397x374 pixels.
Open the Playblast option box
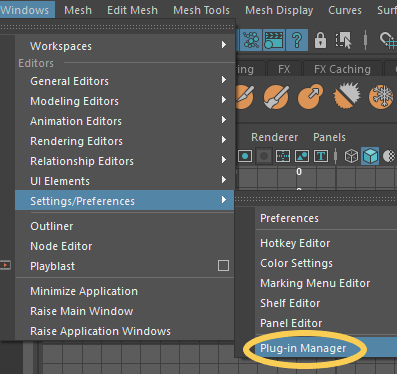(223, 266)
